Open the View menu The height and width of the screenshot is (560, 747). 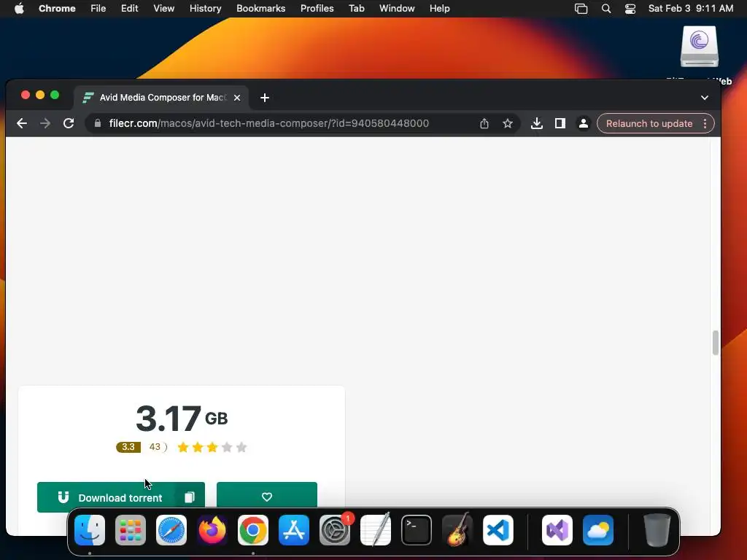tap(164, 8)
